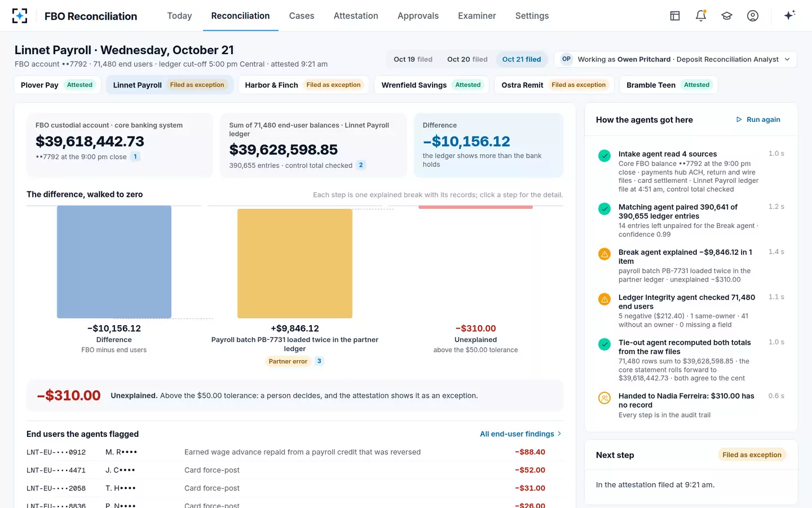Viewport: 812px width, 508px height.
Task: Click the handoff icon for Nadia Ferreira step
Action: [x=604, y=398]
